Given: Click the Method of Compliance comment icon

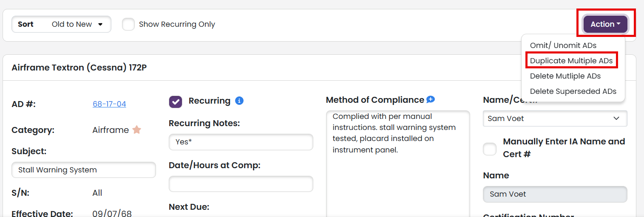Looking at the screenshot, I should [431, 99].
